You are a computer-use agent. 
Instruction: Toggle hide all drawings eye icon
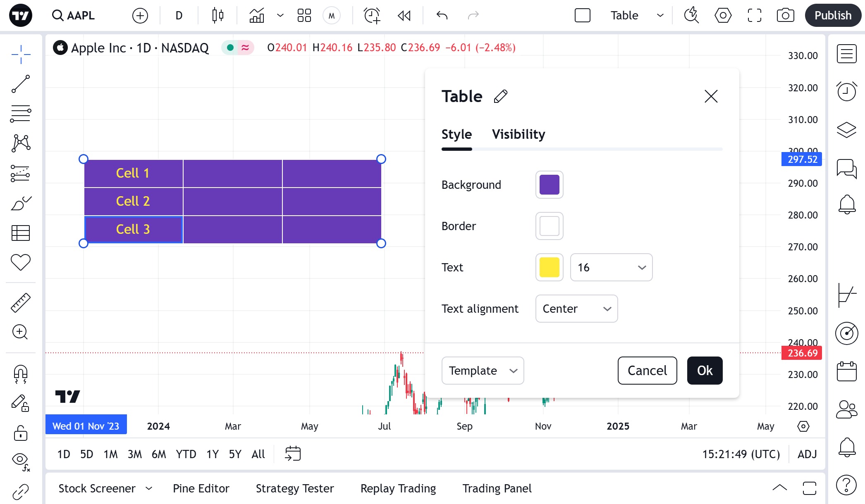(x=21, y=460)
